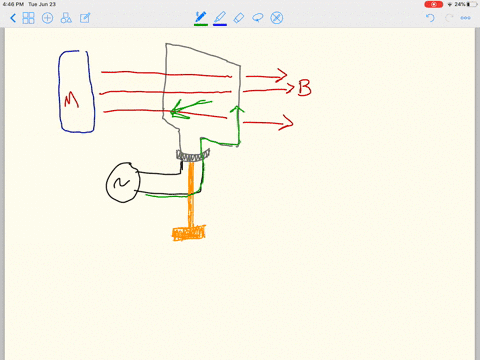
Task: Add a new page with the plus icon
Action: [x=47, y=18]
